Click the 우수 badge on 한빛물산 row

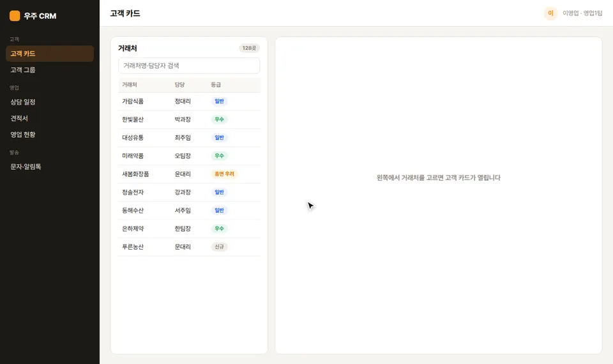219,119
